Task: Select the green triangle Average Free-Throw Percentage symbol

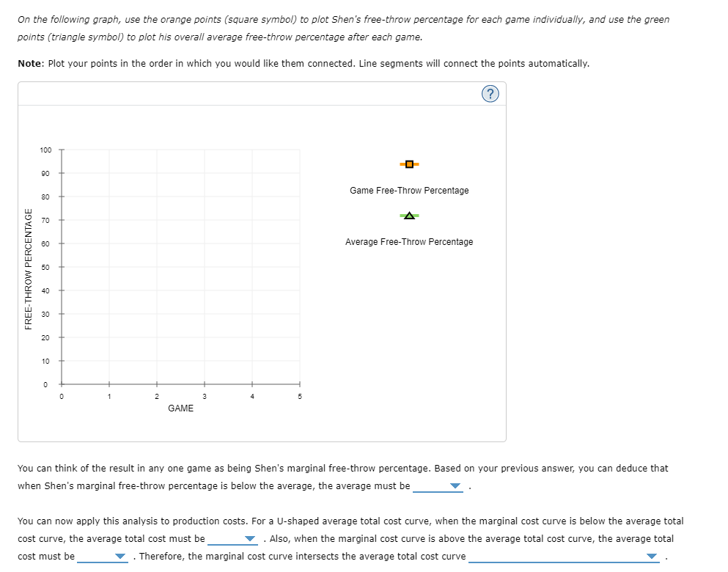Action: tap(408, 216)
